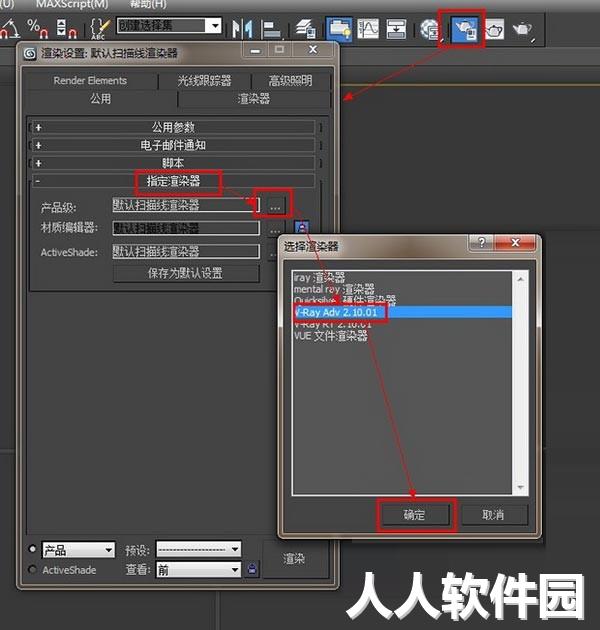
Task: Click the Mirror tool icon
Action: pyautogui.click(x=243, y=29)
